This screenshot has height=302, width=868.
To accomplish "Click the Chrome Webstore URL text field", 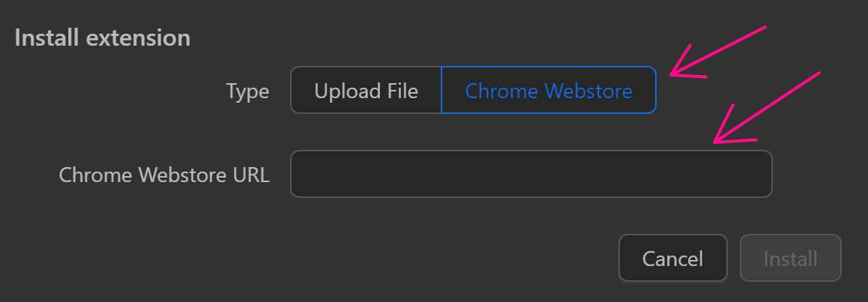I will point(531,175).
